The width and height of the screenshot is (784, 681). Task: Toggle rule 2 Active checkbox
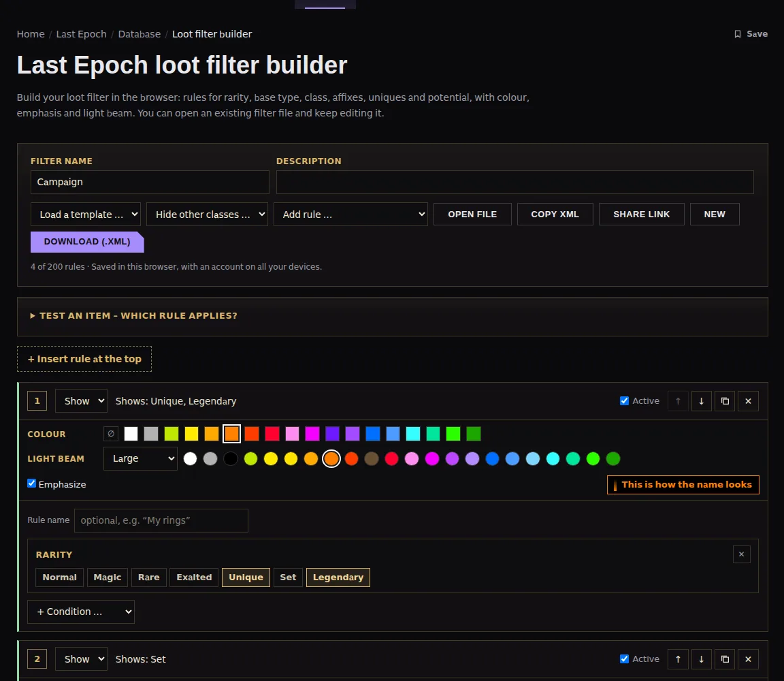point(624,659)
